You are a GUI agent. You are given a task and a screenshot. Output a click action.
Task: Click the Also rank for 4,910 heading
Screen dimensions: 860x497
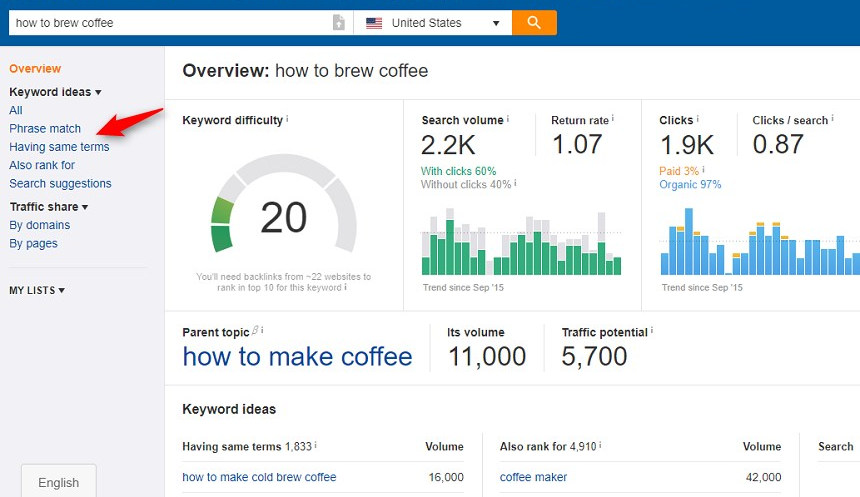coord(548,447)
